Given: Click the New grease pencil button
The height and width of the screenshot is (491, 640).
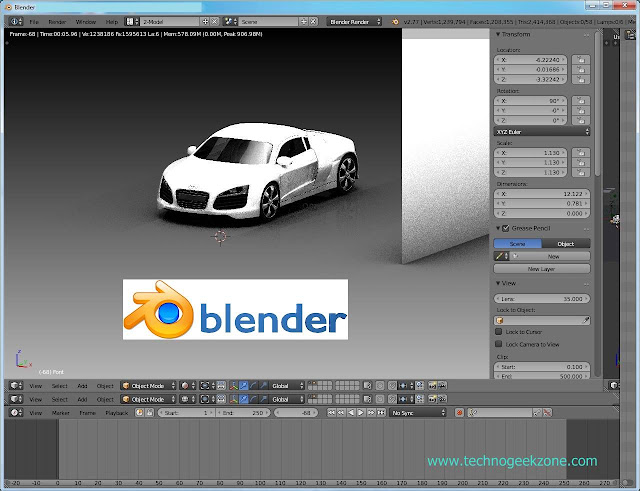Looking at the screenshot, I should [549, 256].
